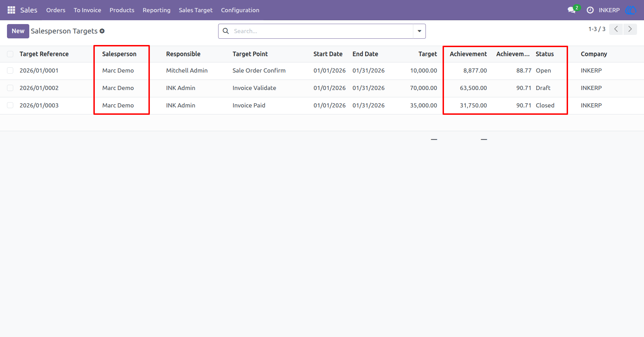Open the apps grid menu icon

tap(11, 10)
